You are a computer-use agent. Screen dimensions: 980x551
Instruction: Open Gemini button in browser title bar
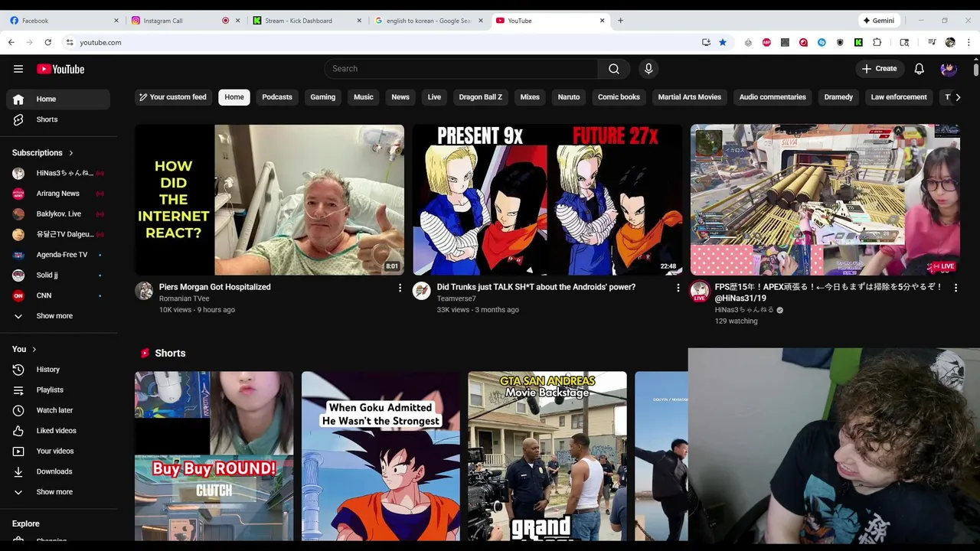(879, 21)
